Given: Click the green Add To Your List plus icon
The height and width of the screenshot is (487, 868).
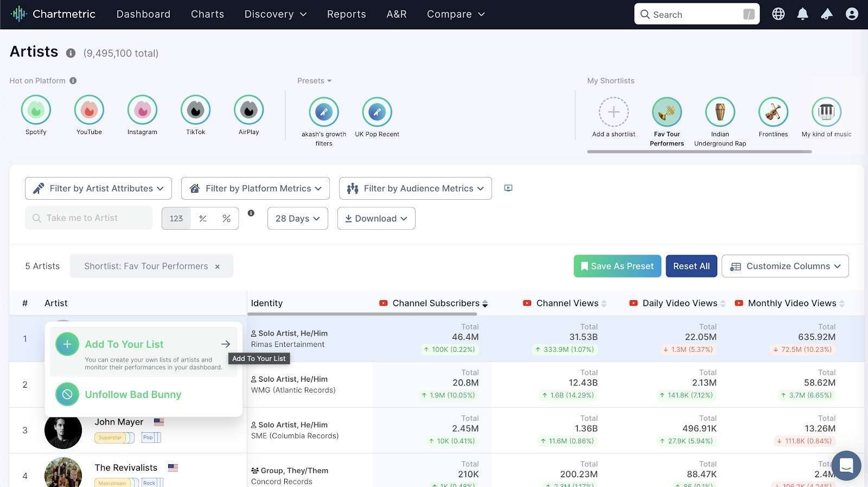Looking at the screenshot, I should click(x=67, y=344).
